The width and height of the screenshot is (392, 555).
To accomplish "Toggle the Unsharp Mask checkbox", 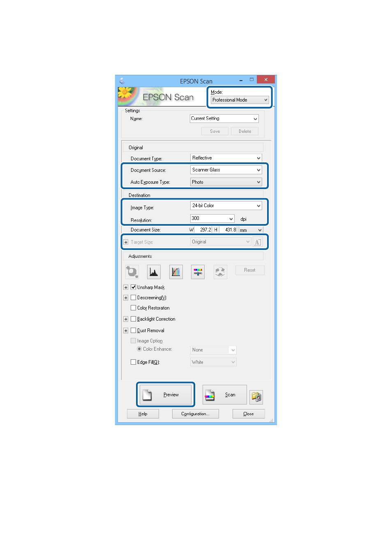I will coord(133,287).
